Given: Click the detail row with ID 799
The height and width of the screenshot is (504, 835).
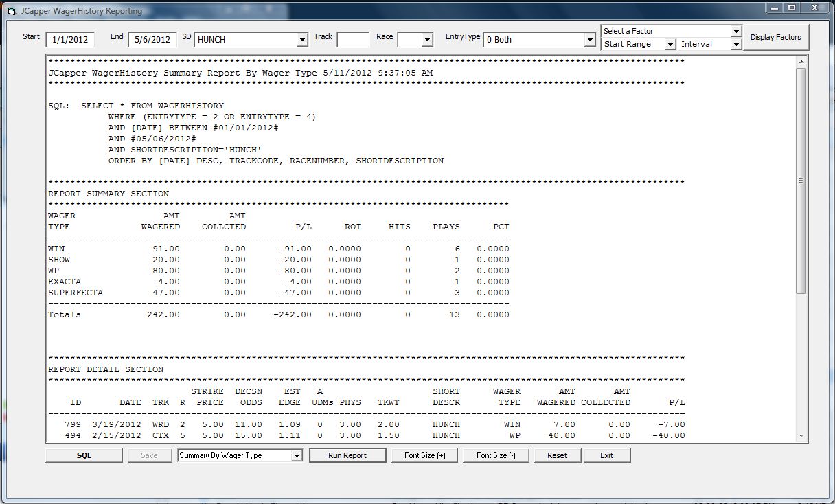Looking at the screenshot, I should coord(367,424).
